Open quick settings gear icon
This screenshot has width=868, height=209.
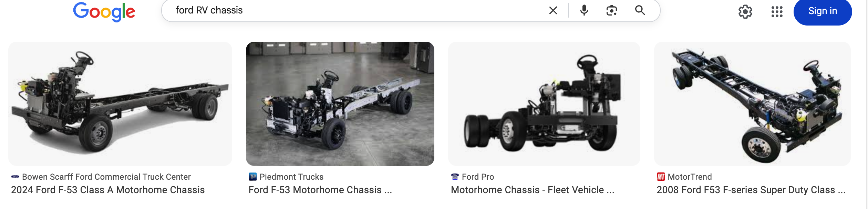(745, 12)
